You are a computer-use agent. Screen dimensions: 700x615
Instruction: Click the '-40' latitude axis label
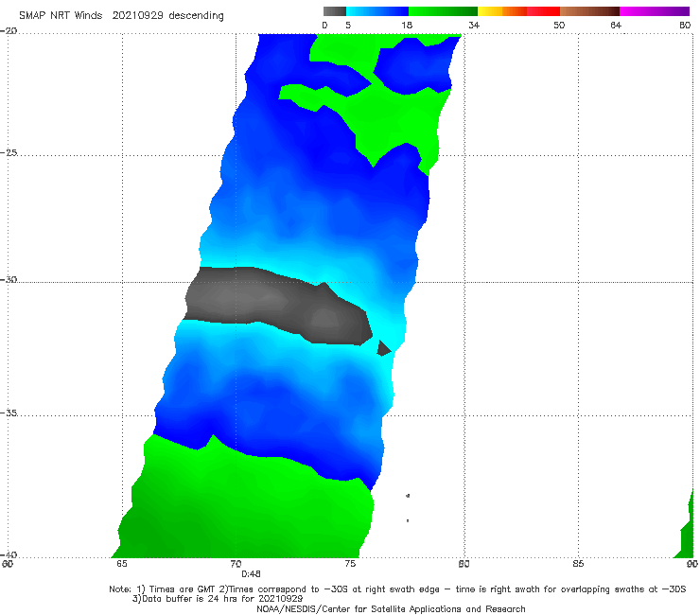(9, 554)
